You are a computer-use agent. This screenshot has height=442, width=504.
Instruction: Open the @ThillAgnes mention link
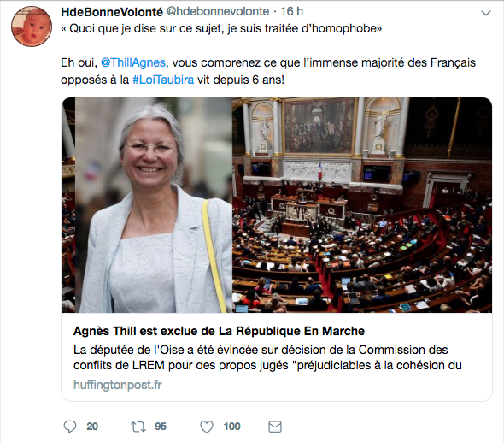133,62
